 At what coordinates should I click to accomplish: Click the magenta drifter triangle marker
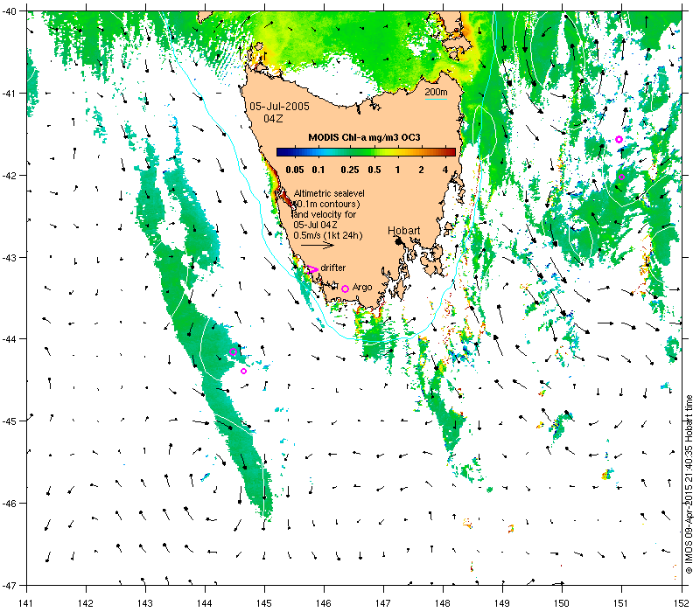coord(312,269)
